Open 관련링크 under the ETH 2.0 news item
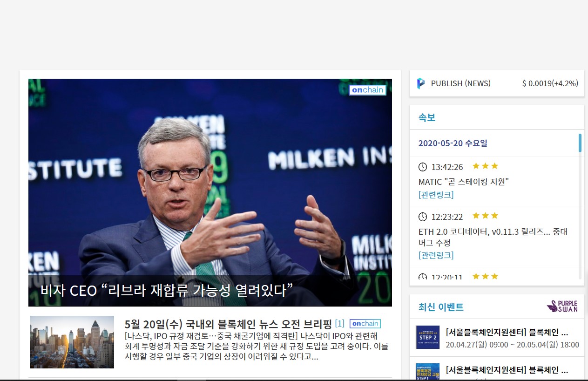Viewport: 588px width, 381px height. 436,255
